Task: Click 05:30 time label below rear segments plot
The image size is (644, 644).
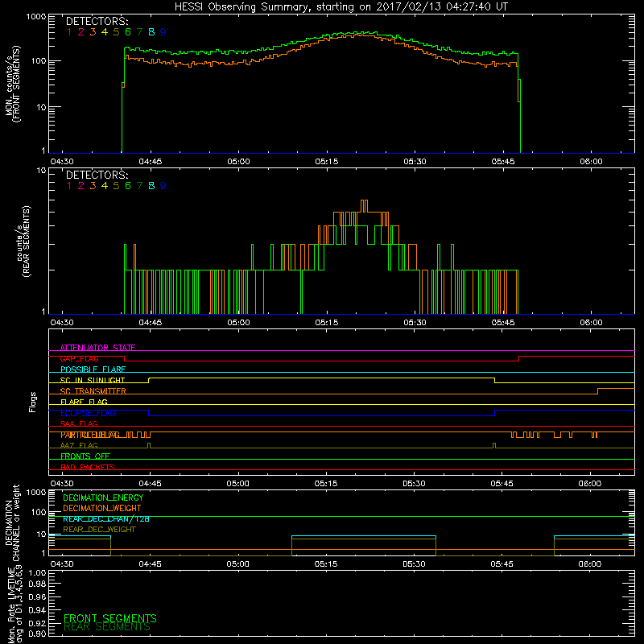Action: [x=415, y=323]
